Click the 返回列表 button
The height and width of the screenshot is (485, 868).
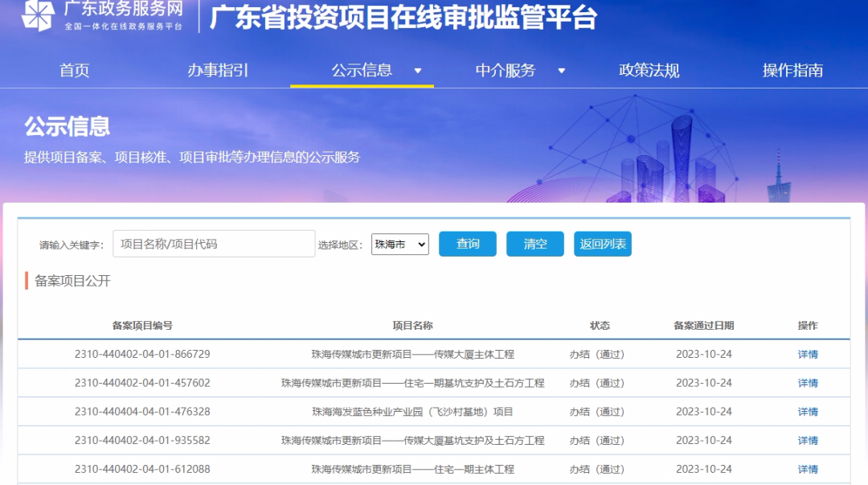[604, 244]
